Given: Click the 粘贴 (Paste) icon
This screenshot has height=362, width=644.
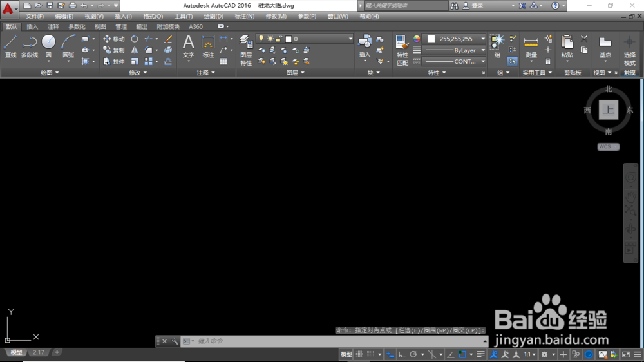Looking at the screenshot, I should click(x=567, y=46).
